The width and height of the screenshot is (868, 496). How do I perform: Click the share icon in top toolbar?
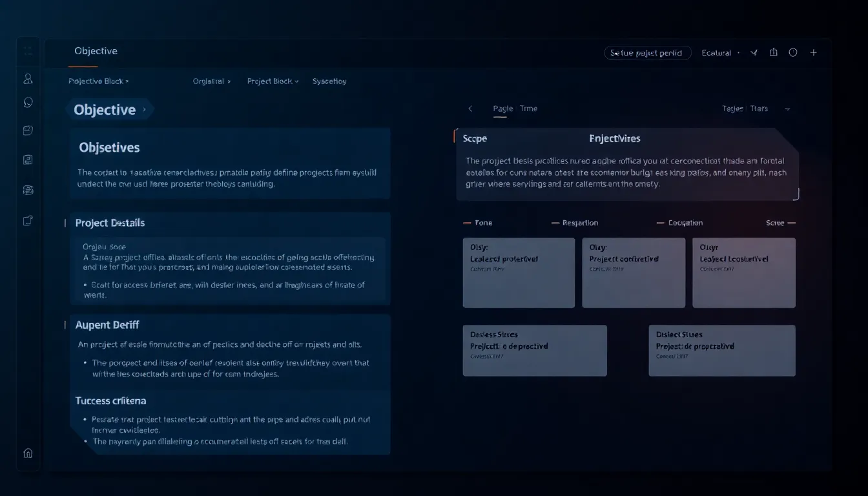coord(773,52)
